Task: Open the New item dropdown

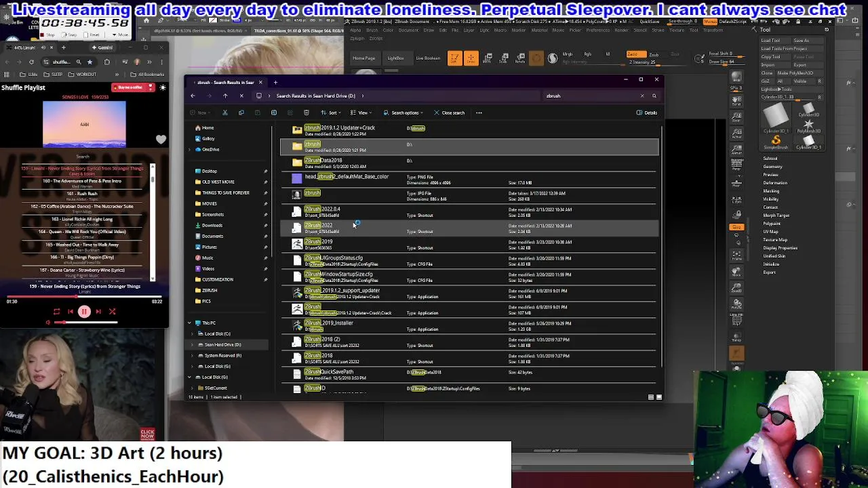Action: pyautogui.click(x=199, y=113)
